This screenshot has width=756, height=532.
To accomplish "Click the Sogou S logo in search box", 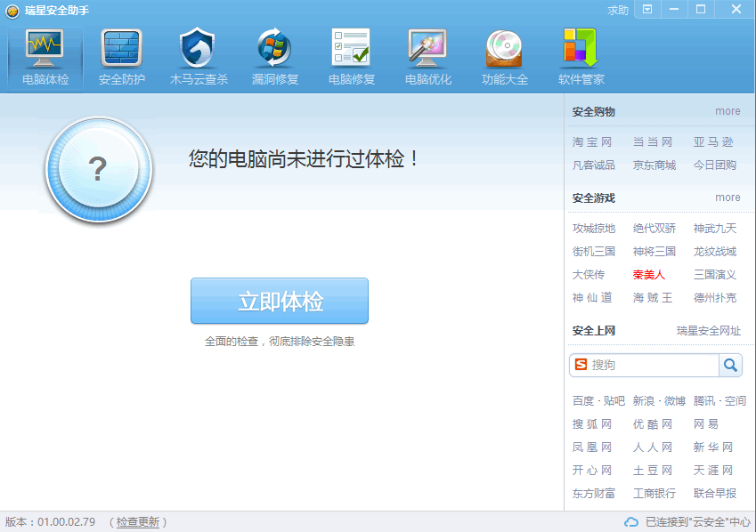I will 581,365.
